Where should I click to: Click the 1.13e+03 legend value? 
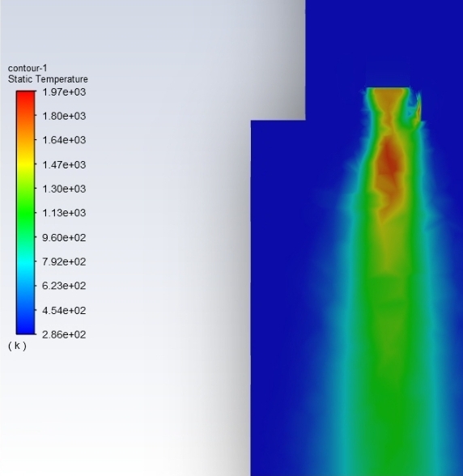[x=64, y=212]
